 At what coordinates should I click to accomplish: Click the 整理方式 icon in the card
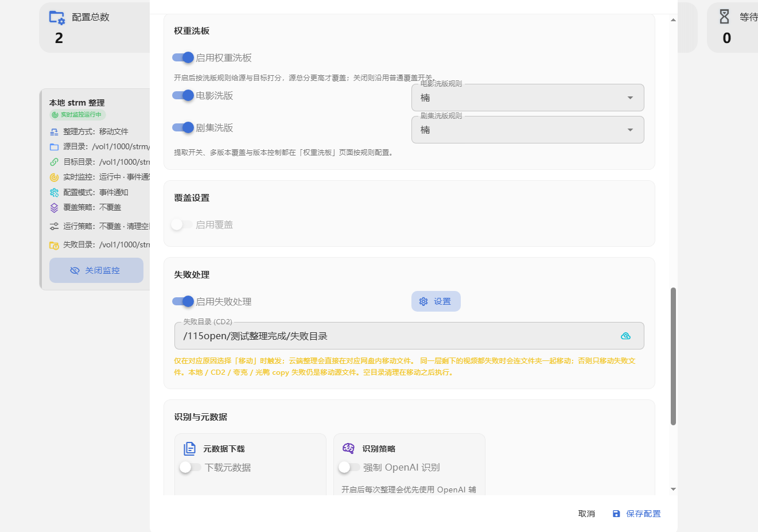[54, 132]
